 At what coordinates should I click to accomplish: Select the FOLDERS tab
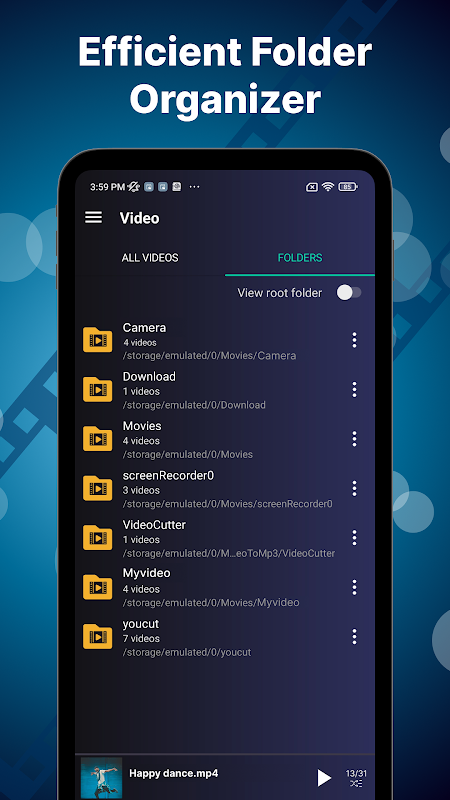[300, 258]
